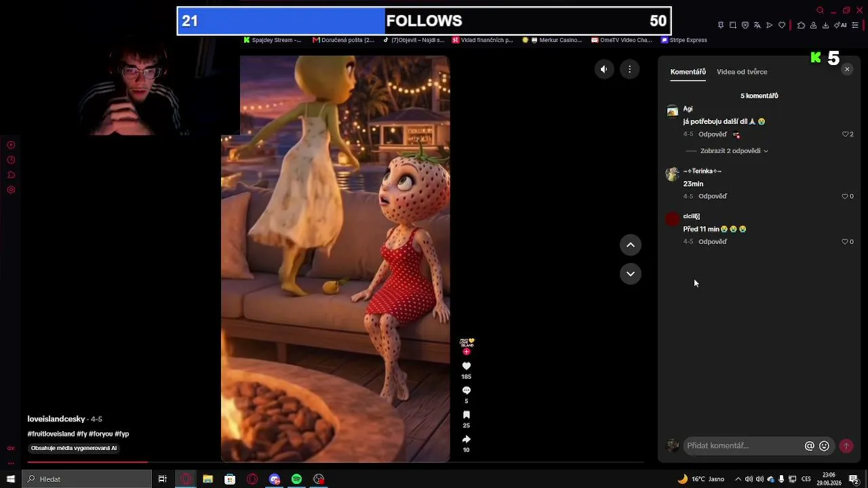Open the TikTok Objevit bookmark
Image resolution: width=868 pixels, height=488 pixels.
pos(413,40)
